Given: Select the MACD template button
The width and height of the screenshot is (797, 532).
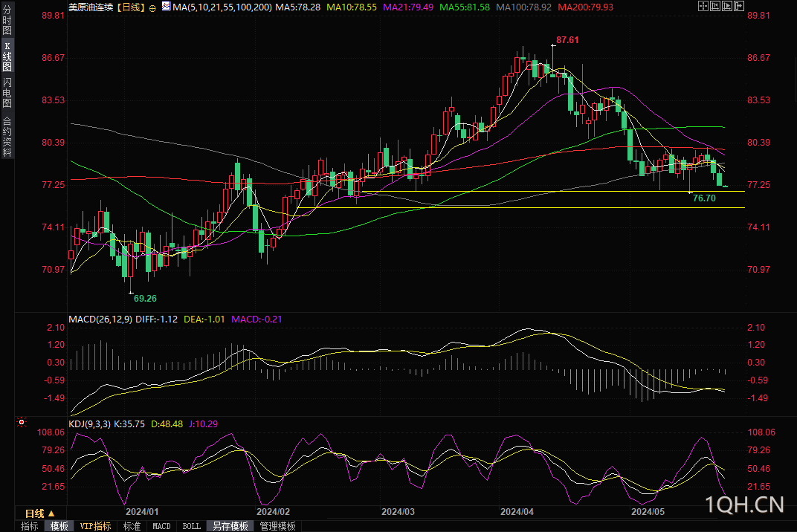Looking at the screenshot, I should (161, 526).
